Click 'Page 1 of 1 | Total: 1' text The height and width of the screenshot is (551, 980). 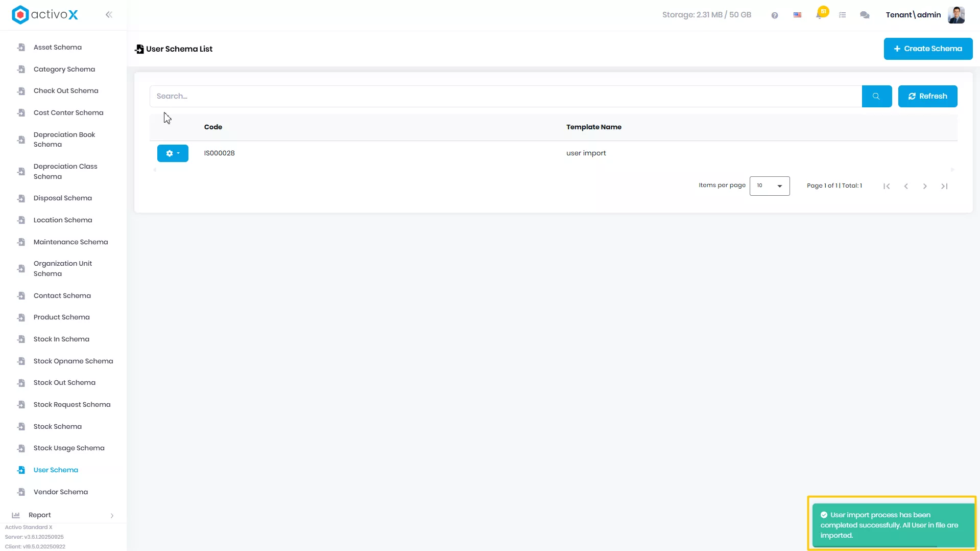[834, 186]
